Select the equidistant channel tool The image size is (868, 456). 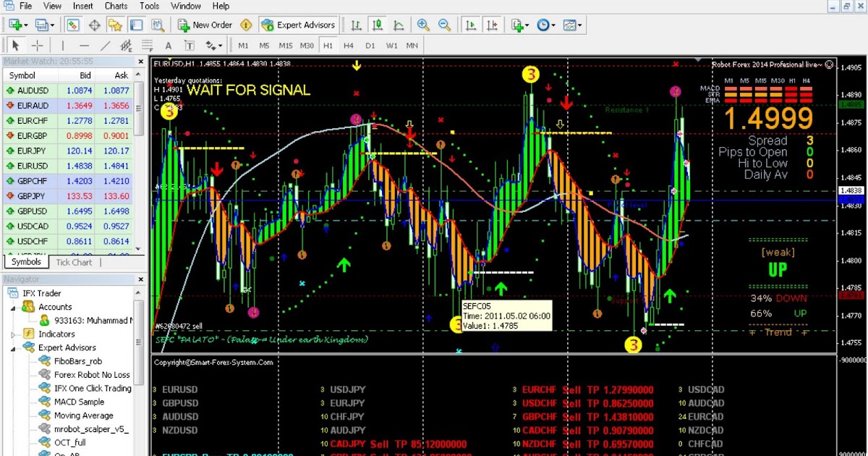pyautogui.click(x=126, y=46)
